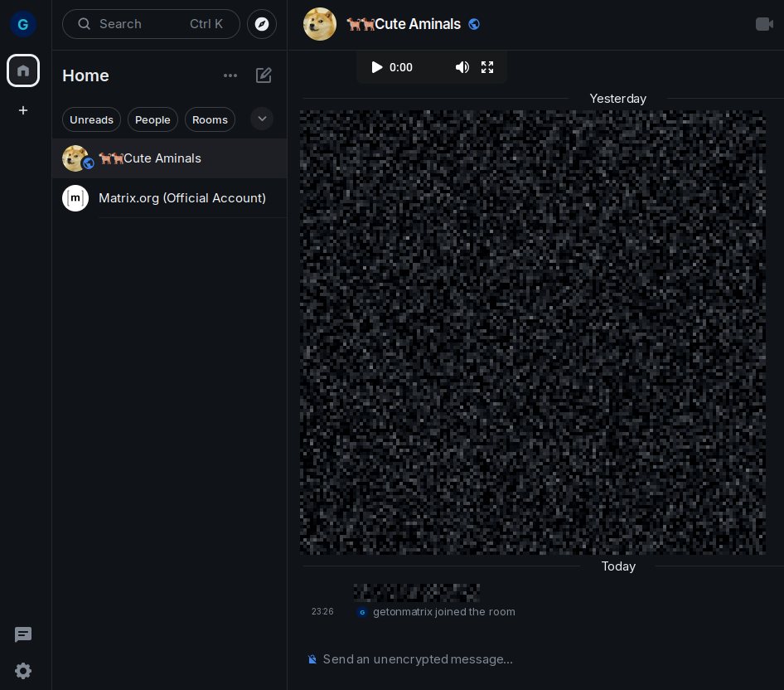Open the Threads activity chat icon
The width and height of the screenshot is (784, 690).
click(23, 634)
